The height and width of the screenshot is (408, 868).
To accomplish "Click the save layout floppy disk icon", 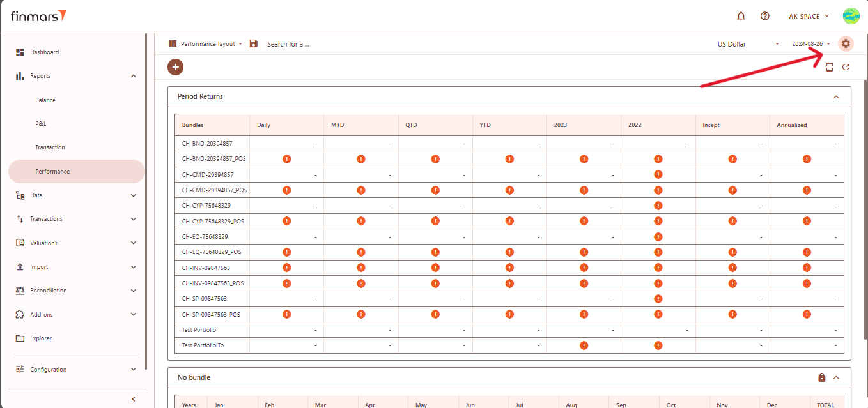I will (x=254, y=43).
